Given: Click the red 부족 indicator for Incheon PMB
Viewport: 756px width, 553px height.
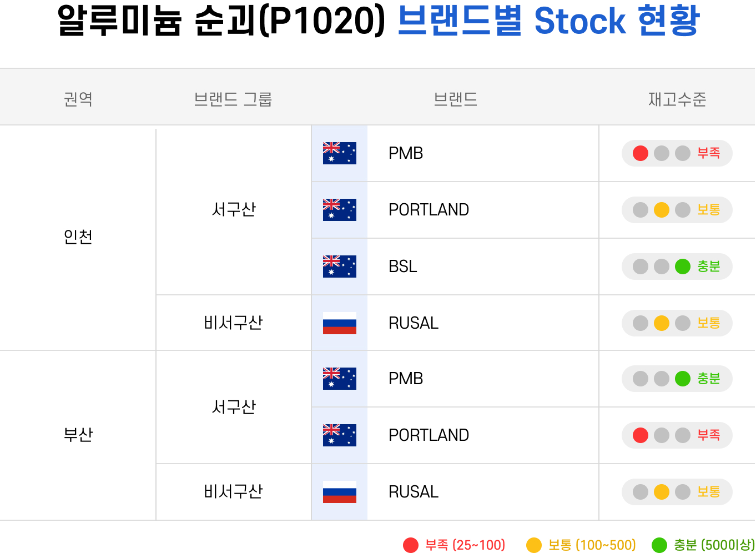Looking at the screenshot, I should 641,153.
